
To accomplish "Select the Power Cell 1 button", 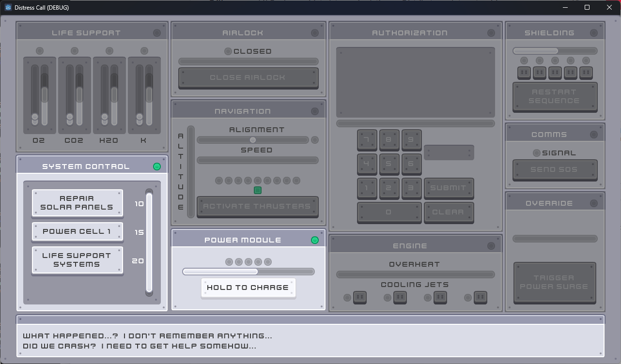I will 77,231.
